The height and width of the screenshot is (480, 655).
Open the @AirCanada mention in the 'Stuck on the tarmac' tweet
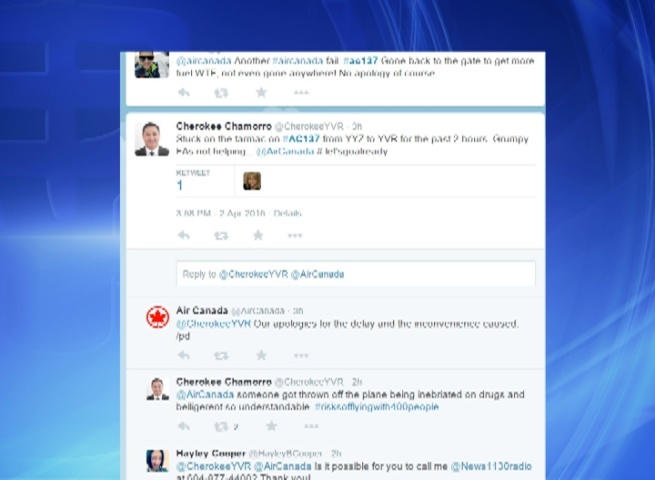pyautogui.click(x=285, y=151)
